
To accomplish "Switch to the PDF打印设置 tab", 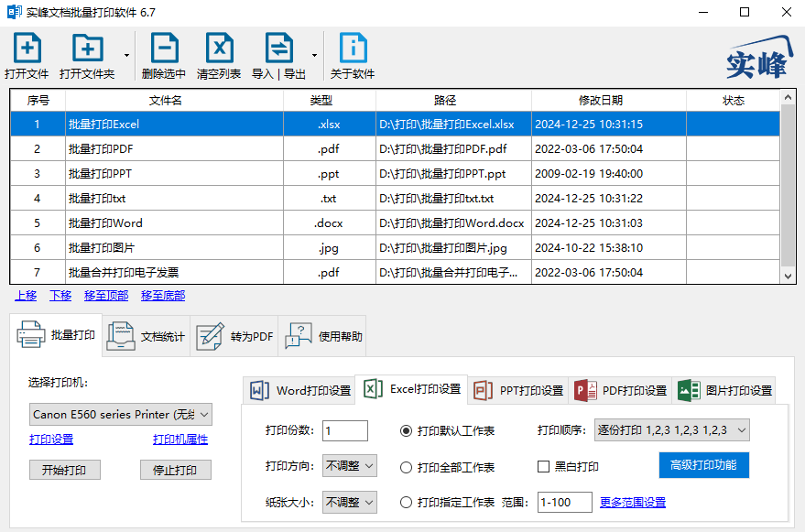I will point(620,390).
